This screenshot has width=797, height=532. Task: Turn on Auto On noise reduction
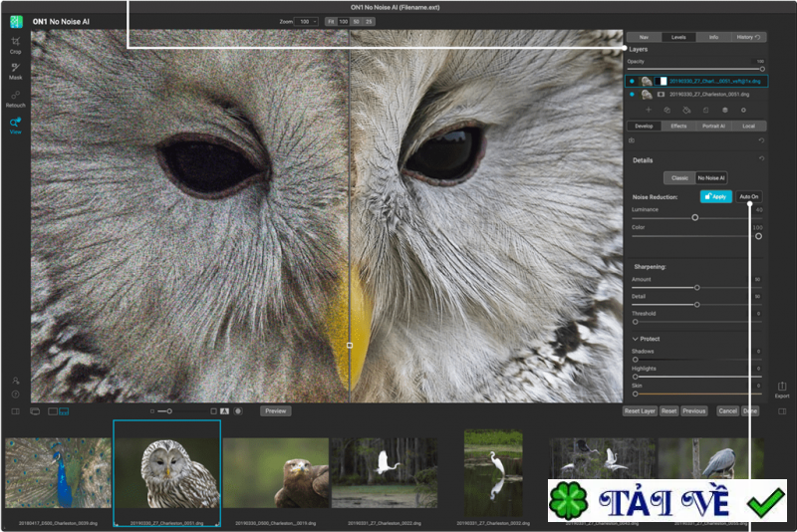[x=748, y=197]
